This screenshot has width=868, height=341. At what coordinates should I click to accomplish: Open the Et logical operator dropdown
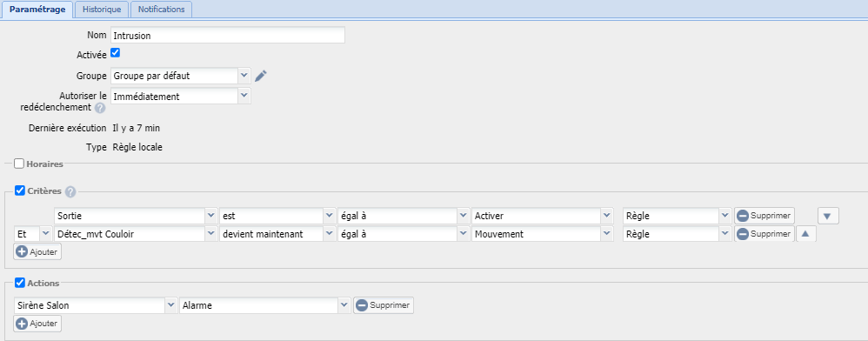coord(33,234)
